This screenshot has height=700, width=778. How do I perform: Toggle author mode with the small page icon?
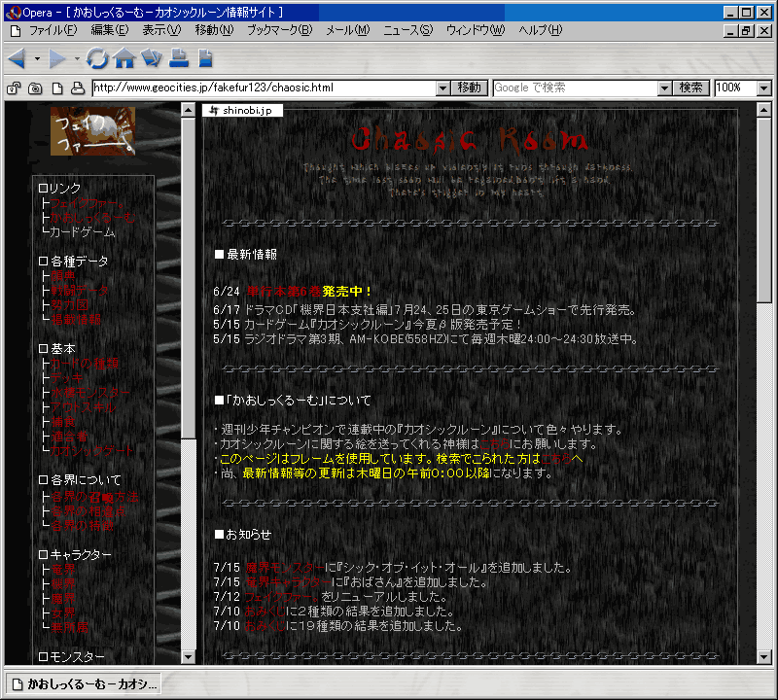(x=57, y=88)
